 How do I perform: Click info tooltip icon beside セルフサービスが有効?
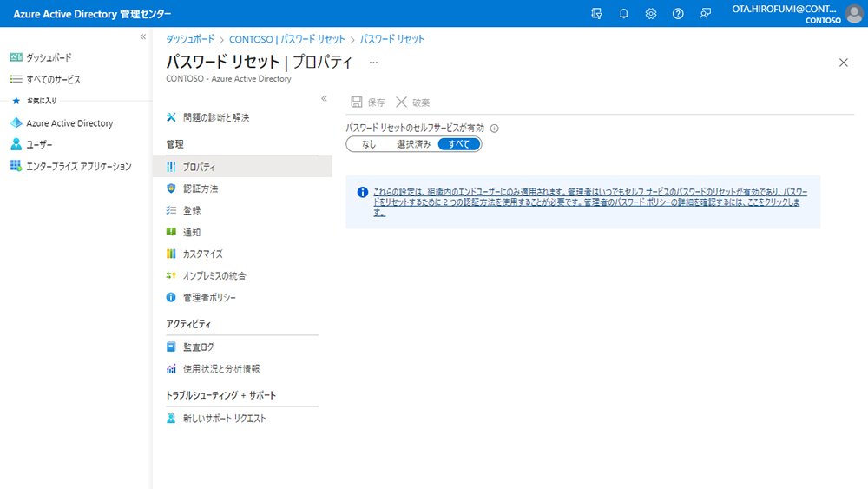tap(495, 128)
